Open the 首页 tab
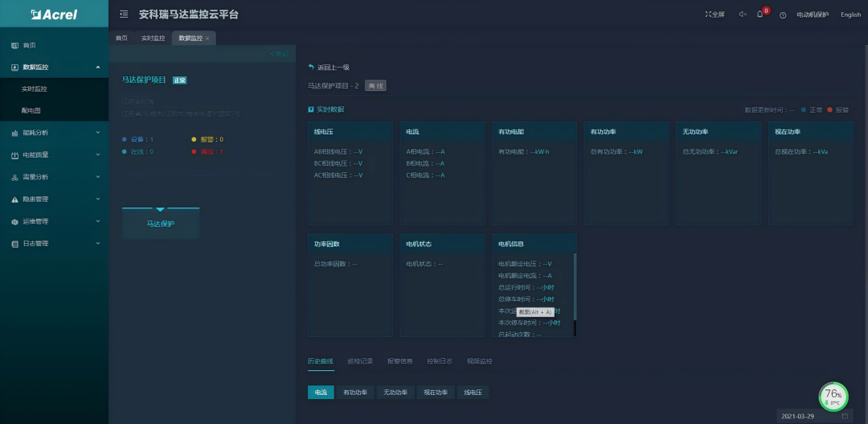 [x=121, y=39]
